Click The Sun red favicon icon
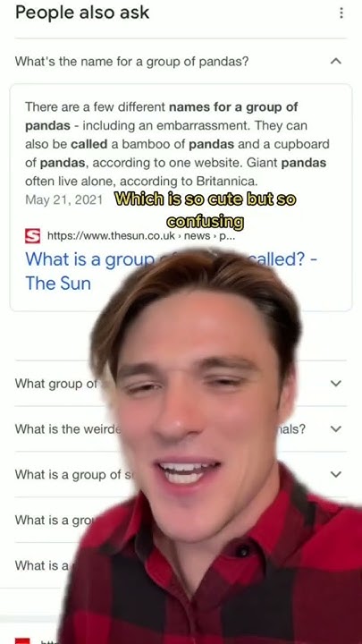The height and width of the screenshot is (644, 362). (33, 236)
